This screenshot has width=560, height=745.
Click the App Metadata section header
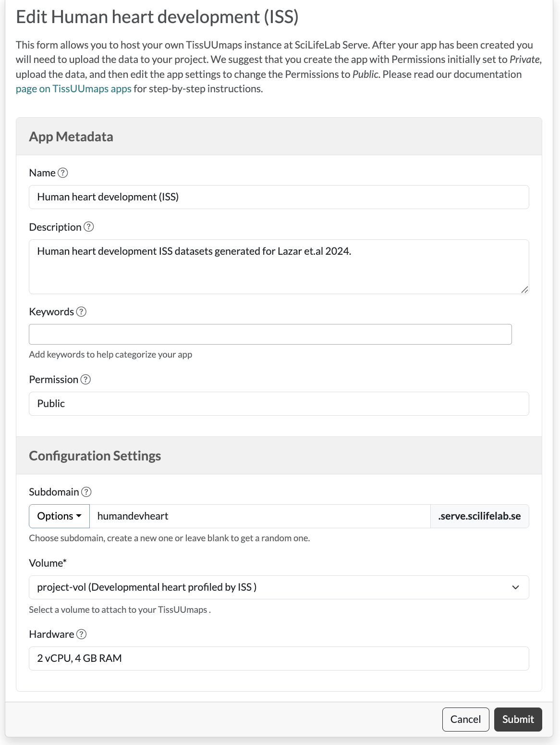[71, 137]
